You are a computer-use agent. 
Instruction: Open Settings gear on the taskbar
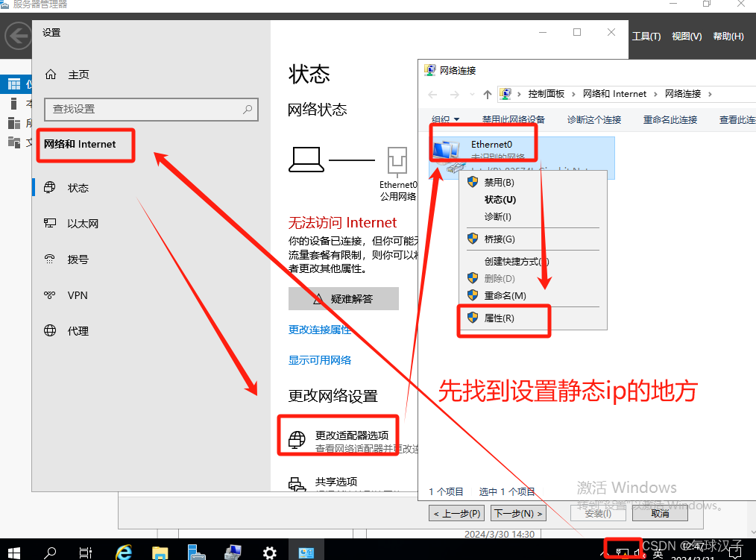click(269, 553)
